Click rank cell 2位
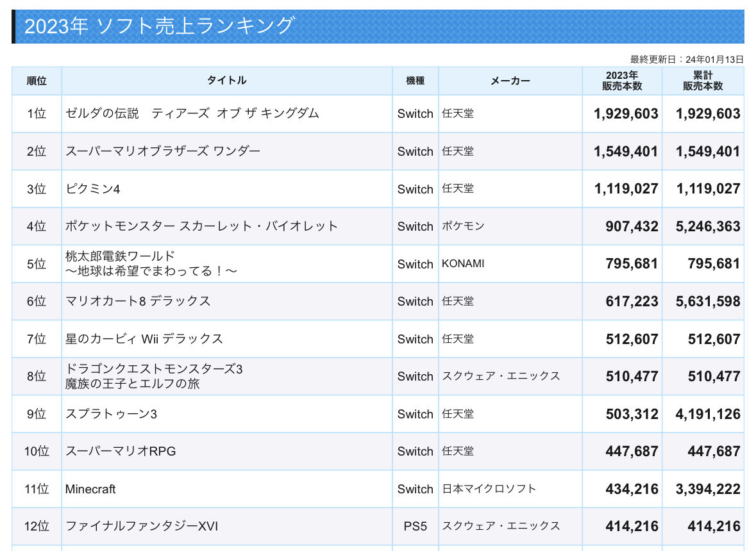Image resolution: width=756 pixels, height=551 pixels. pyautogui.click(x=37, y=151)
